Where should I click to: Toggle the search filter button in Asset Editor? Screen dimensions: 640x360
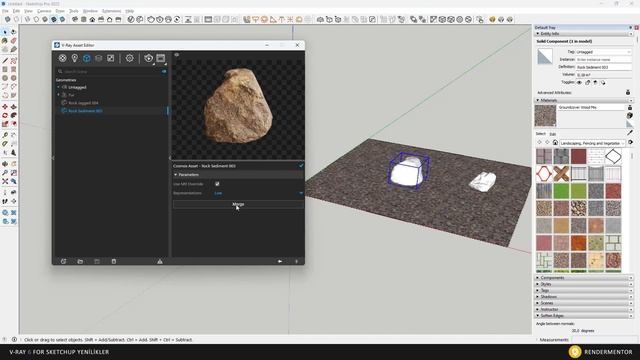[164, 71]
